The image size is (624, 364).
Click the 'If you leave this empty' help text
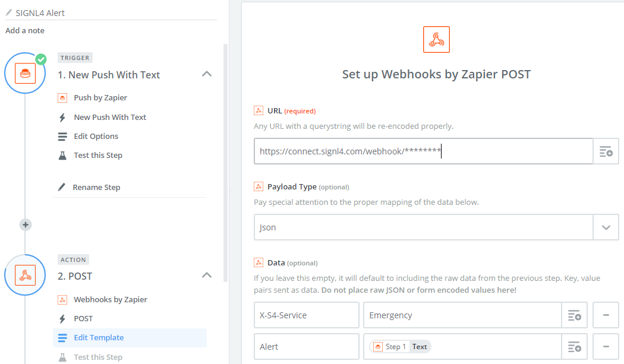pos(427,284)
